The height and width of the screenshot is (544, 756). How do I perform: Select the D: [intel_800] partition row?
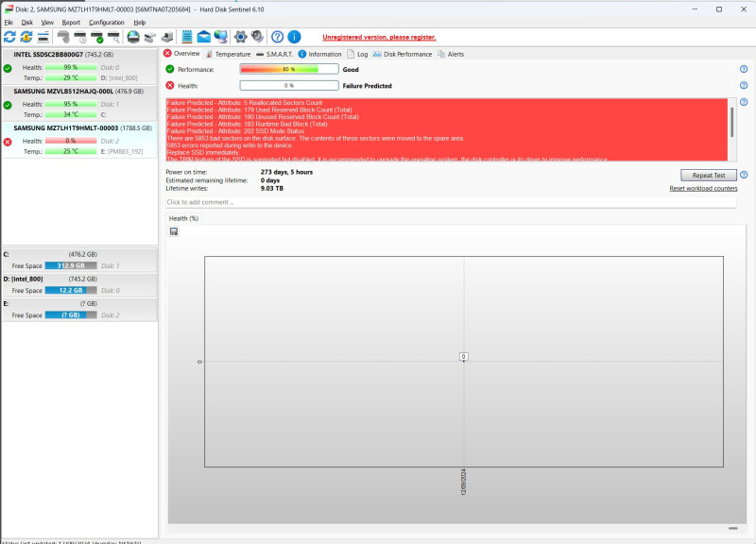point(79,285)
